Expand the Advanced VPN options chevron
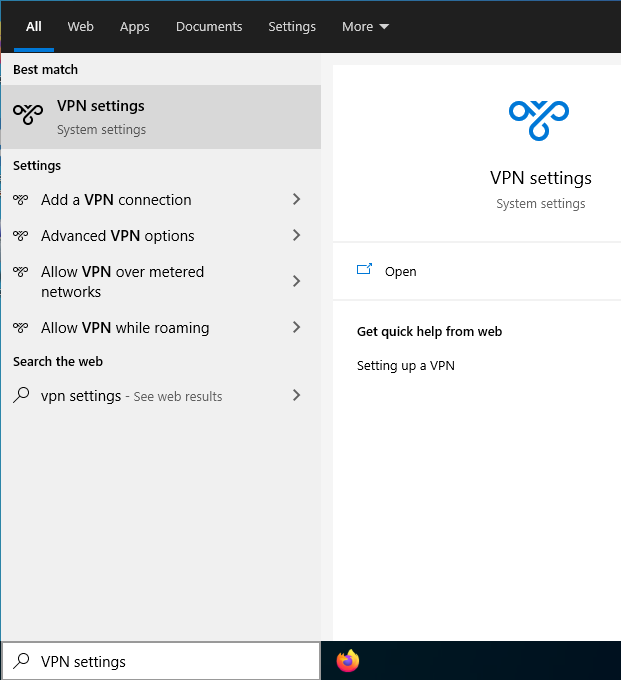 pos(297,235)
